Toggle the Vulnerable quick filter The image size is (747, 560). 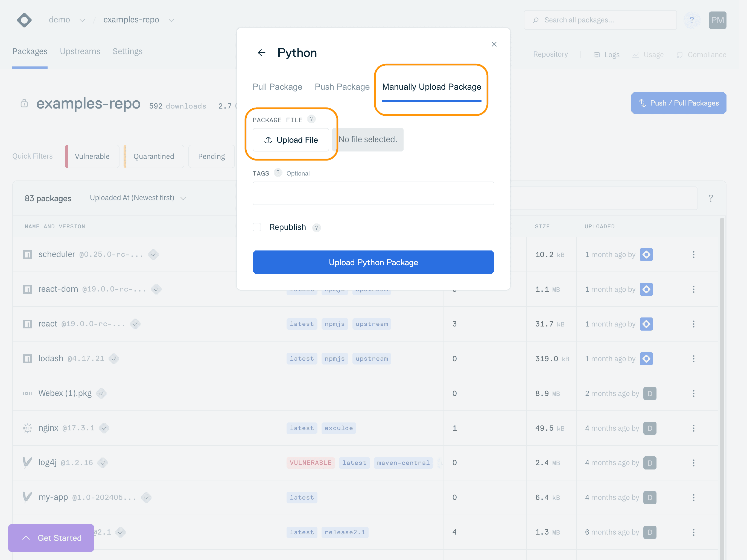(x=92, y=156)
